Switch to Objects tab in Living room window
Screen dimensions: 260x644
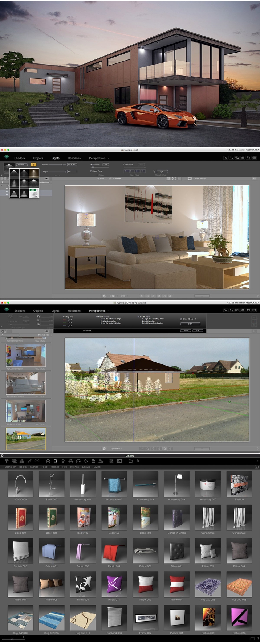pos(38,158)
